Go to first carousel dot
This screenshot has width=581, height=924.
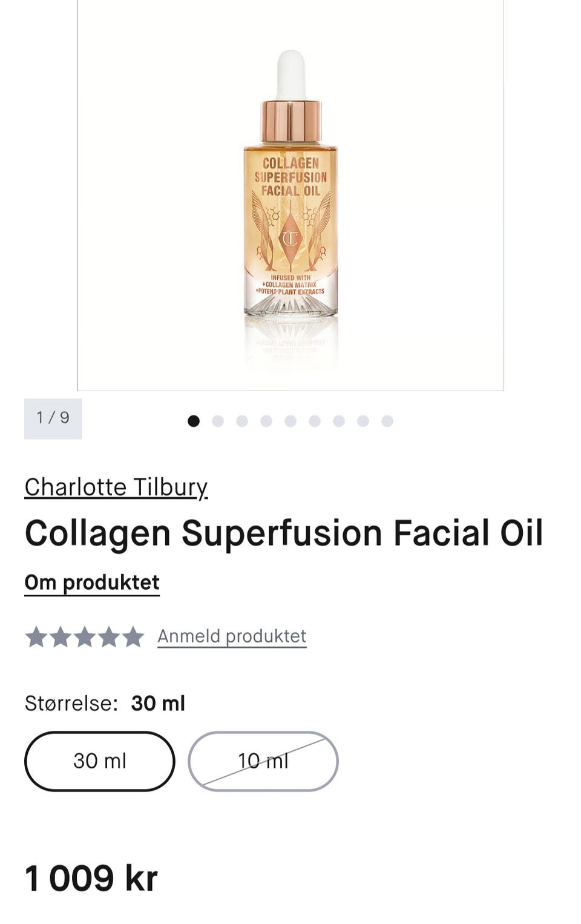[194, 421]
